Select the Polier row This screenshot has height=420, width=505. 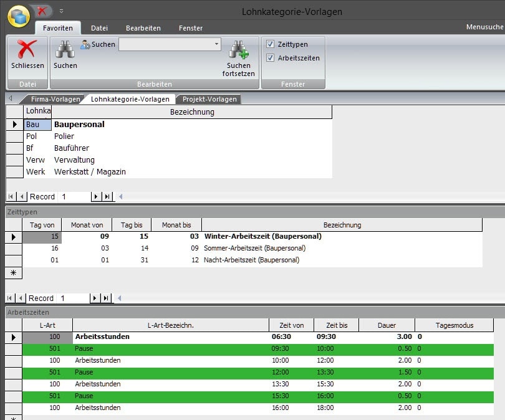178,136
